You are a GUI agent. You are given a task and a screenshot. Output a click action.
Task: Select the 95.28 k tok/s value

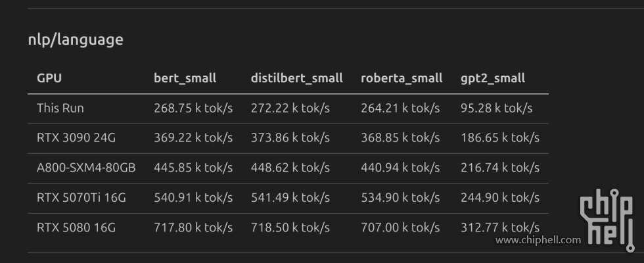tap(497, 108)
